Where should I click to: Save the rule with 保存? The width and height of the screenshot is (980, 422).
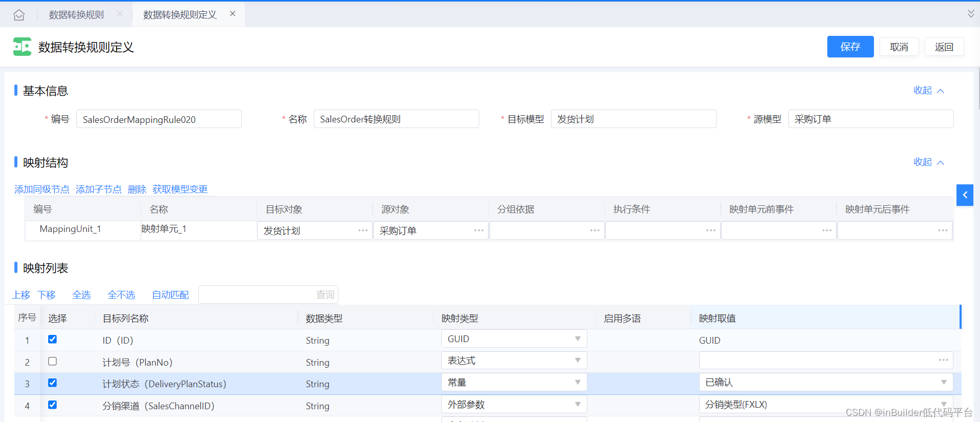click(x=850, y=47)
